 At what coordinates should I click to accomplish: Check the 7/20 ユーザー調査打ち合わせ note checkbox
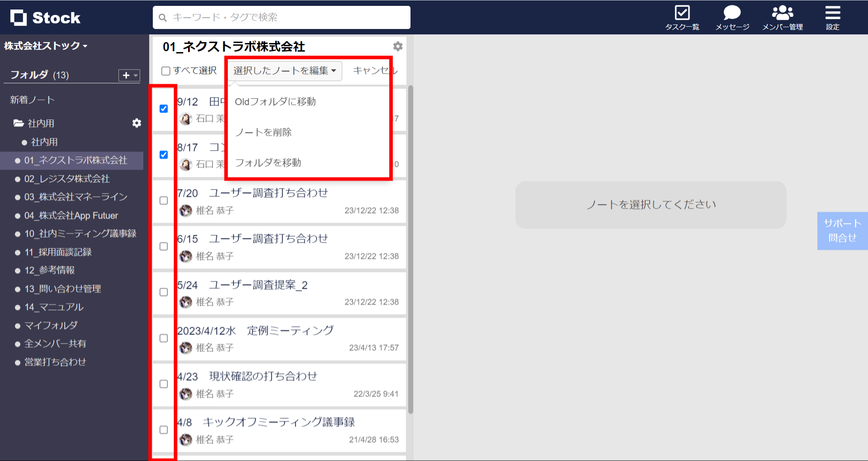coord(163,200)
